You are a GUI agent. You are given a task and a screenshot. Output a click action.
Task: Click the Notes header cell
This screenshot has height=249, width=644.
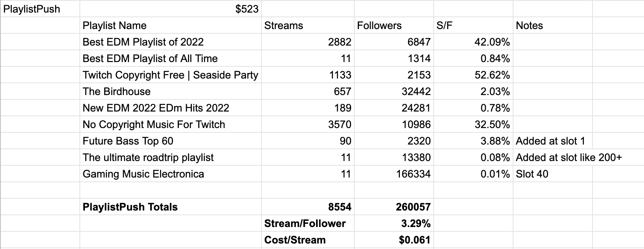[x=553, y=26]
